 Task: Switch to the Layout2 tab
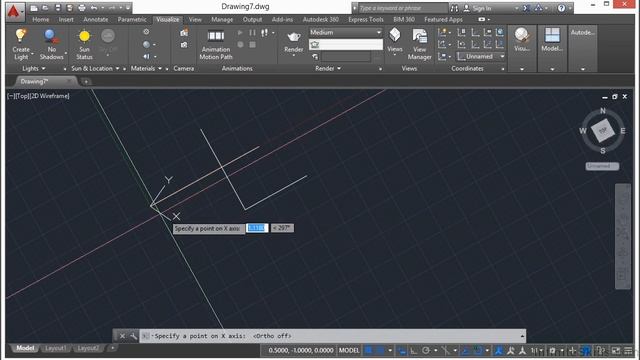(x=88, y=348)
